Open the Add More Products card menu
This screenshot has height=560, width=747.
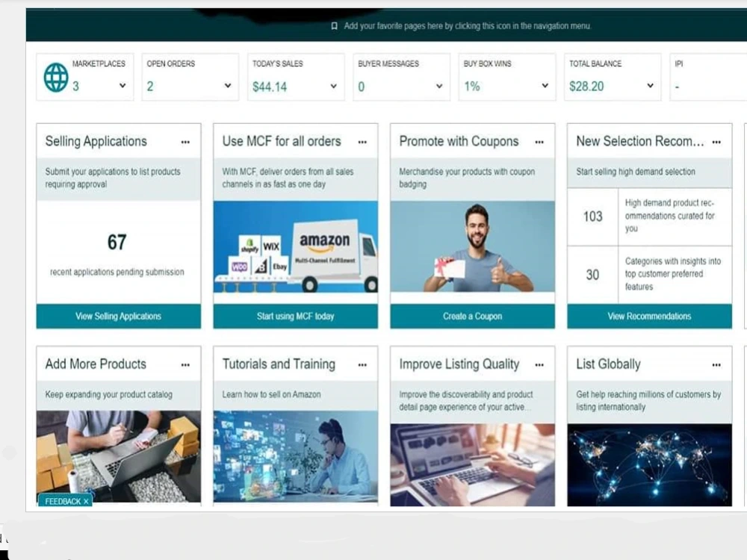[185, 365]
